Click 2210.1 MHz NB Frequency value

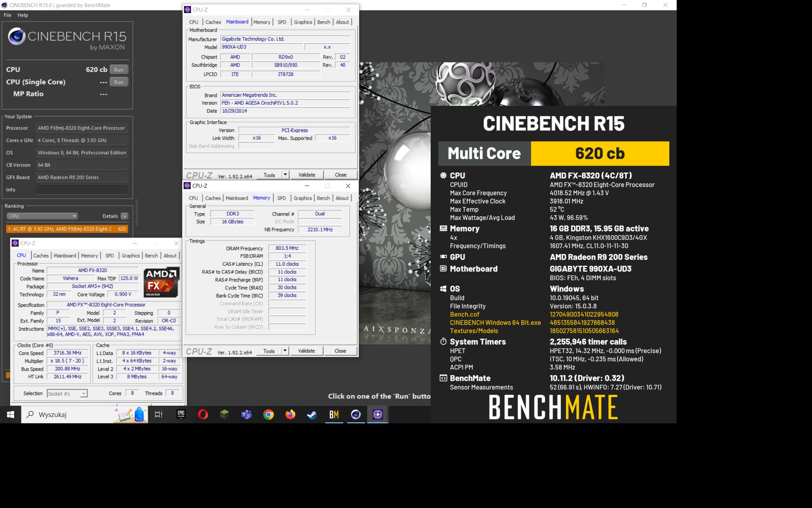[320, 229]
